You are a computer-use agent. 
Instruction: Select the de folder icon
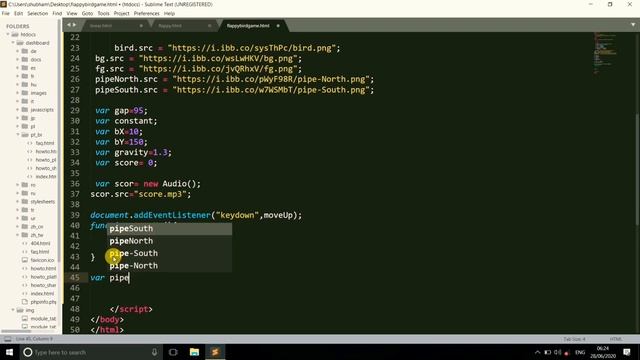click(25, 51)
